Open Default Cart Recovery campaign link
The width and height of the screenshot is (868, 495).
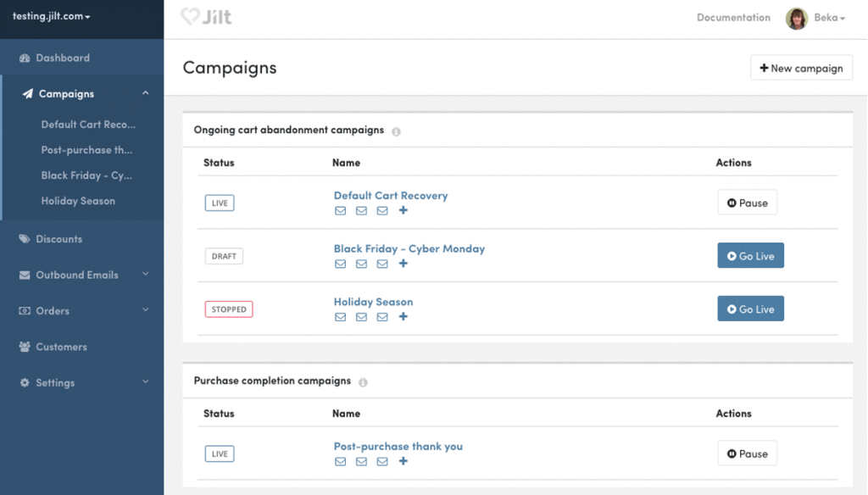391,196
